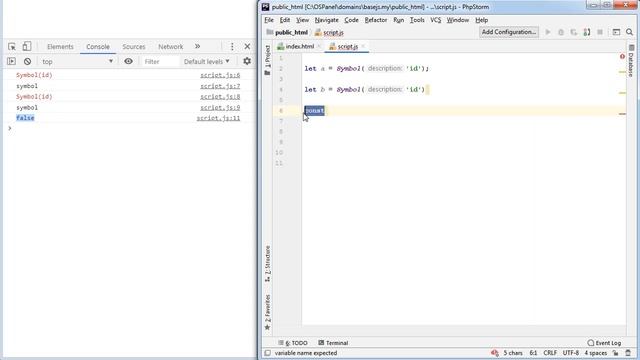Open the View menu
This screenshot has height=360, width=640.
click(x=302, y=20)
